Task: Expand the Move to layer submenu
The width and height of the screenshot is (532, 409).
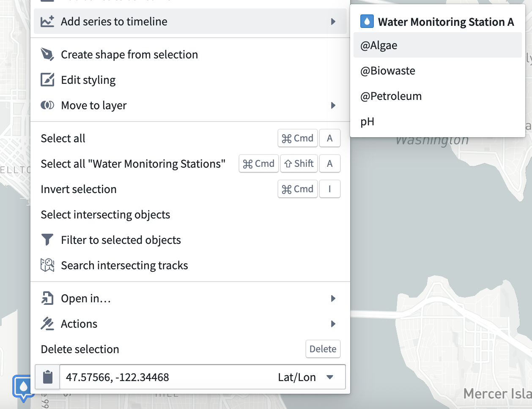Action: 334,105
